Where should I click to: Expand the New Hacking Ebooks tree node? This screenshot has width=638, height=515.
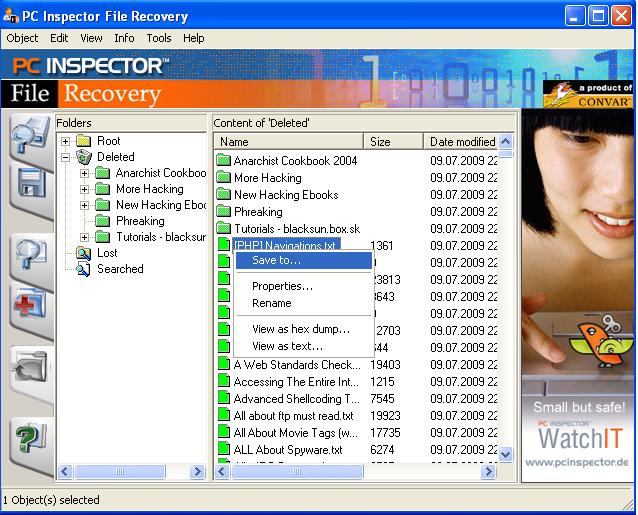point(84,205)
